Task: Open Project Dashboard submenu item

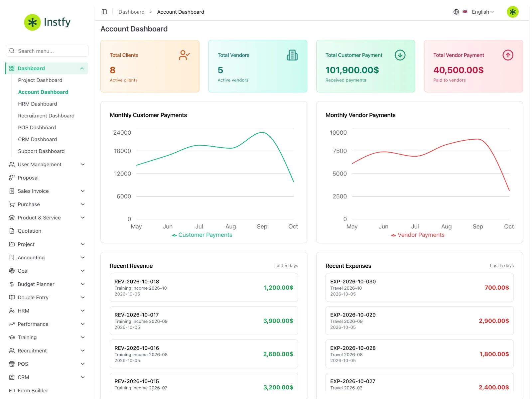Action: [40, 80]
